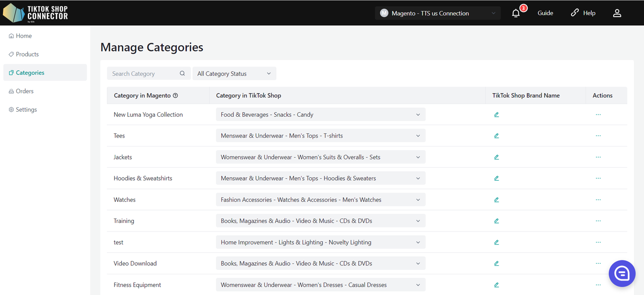Click the Help link in header
644x295 pixels.
coord(583,14)
